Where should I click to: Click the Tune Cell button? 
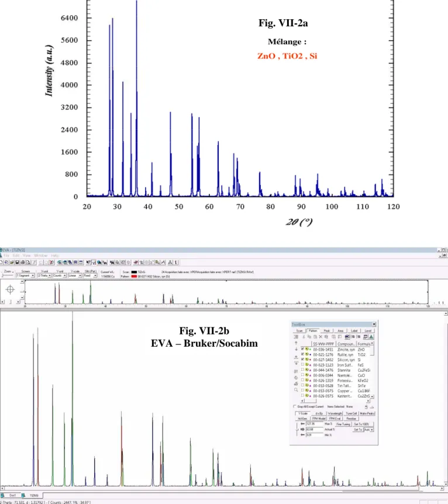pyautogui.click(x=351, y=413)
